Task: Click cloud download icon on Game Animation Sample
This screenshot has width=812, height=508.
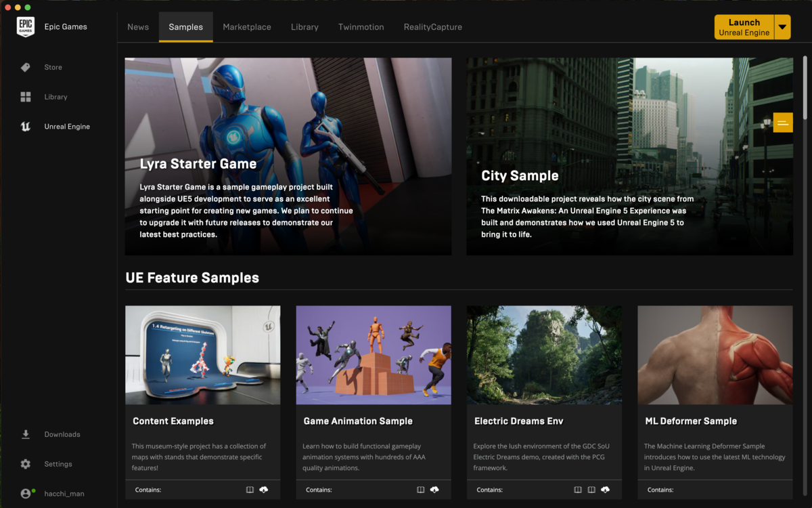Action: pos(434,490)
